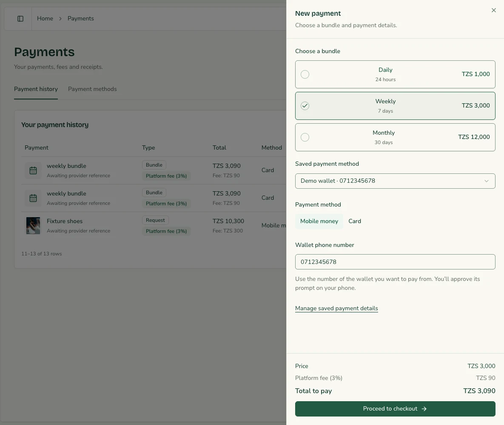Click the TZS 1,000 Daily price
The image size is (504, 425).
(476, 74)
